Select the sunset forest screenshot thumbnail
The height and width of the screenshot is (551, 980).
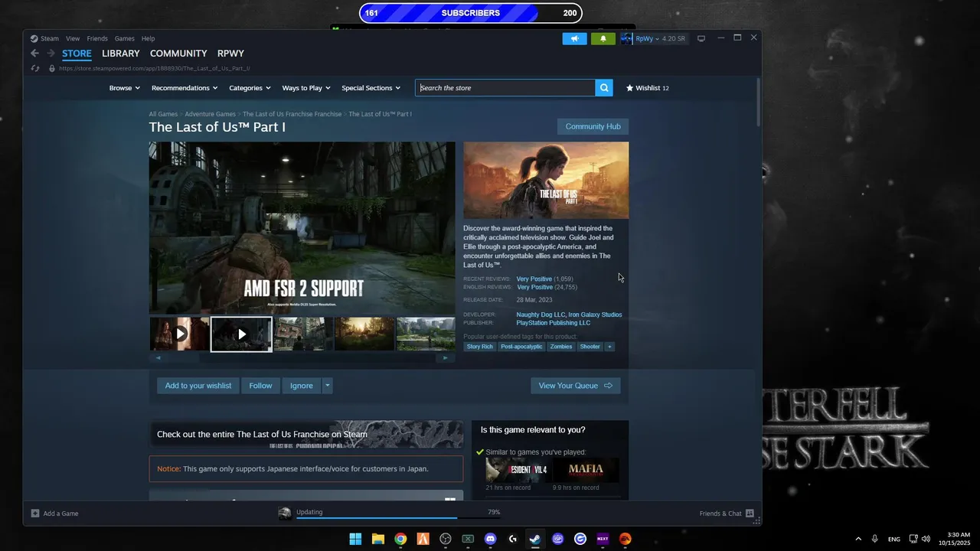point(364,334)
